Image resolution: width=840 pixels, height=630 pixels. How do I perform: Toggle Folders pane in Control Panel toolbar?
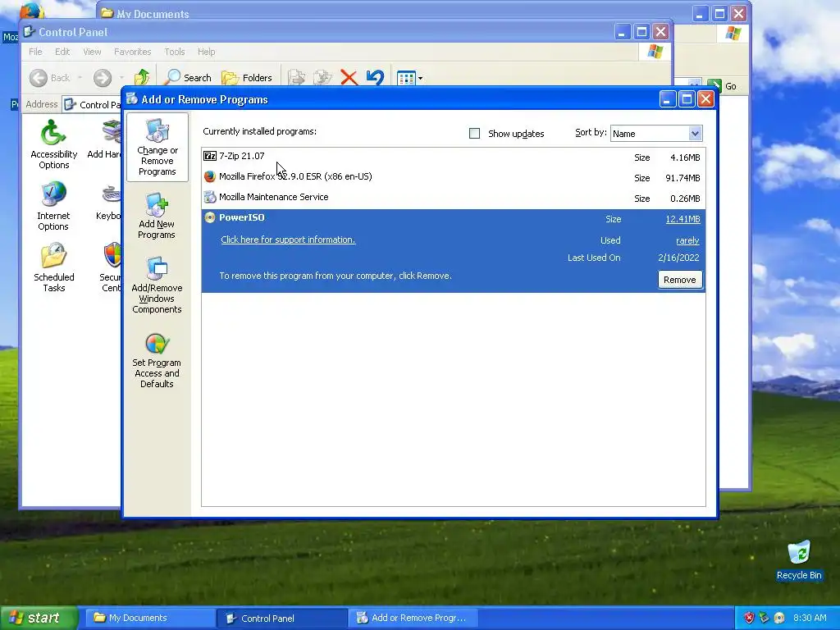[247, 78]
